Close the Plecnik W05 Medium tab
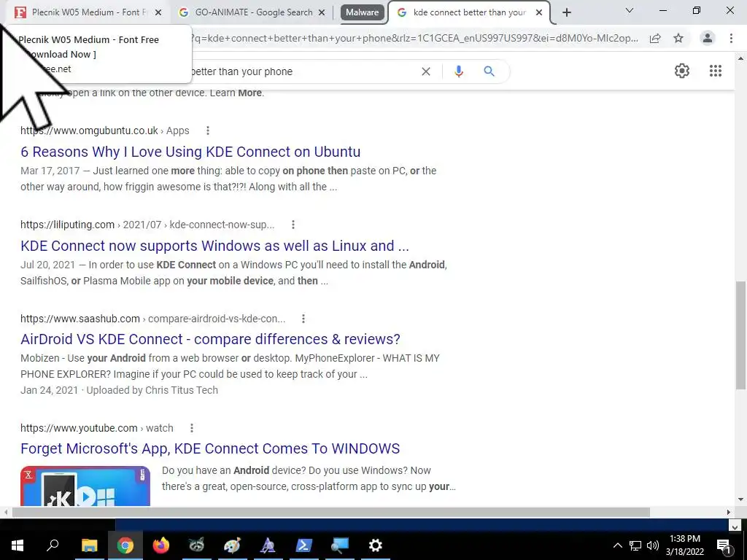This screenshot has height=560, width=747. point(158,13)
